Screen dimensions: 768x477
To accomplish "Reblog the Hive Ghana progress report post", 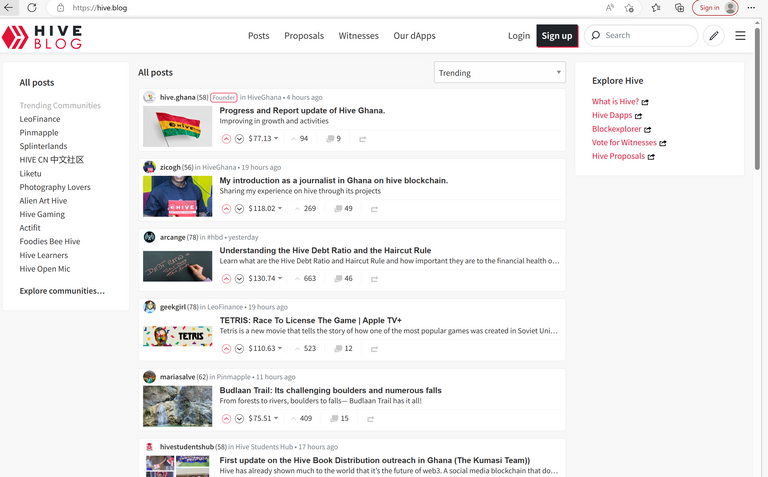I will coord(362,140).
